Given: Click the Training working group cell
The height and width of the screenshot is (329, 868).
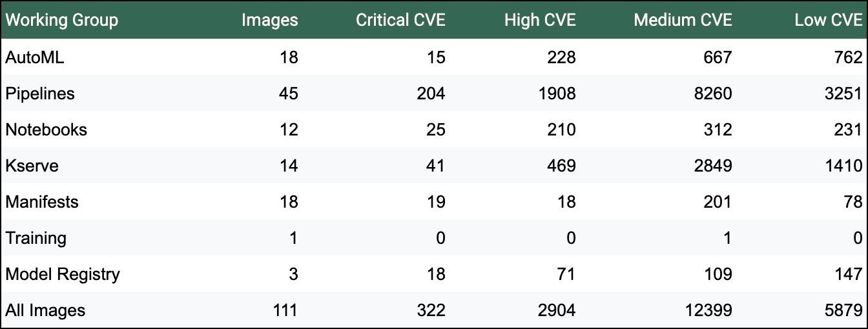Looking at the screenshot, I should click(x=36, y=238).
